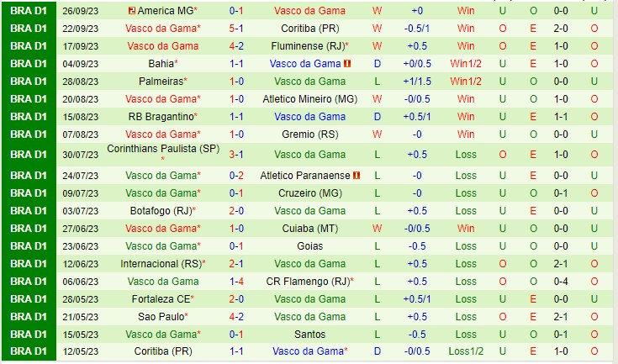618x364 pixels.
Task: Click red card icon next to Bahia's opponent Vasco
Action: pyautogui.click(x=347, y=63)
